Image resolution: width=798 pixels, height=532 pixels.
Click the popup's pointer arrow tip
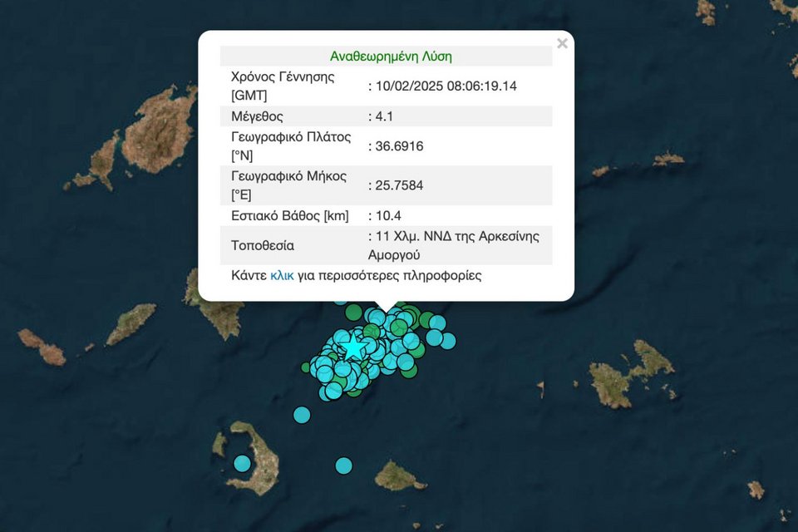(386, 312)
